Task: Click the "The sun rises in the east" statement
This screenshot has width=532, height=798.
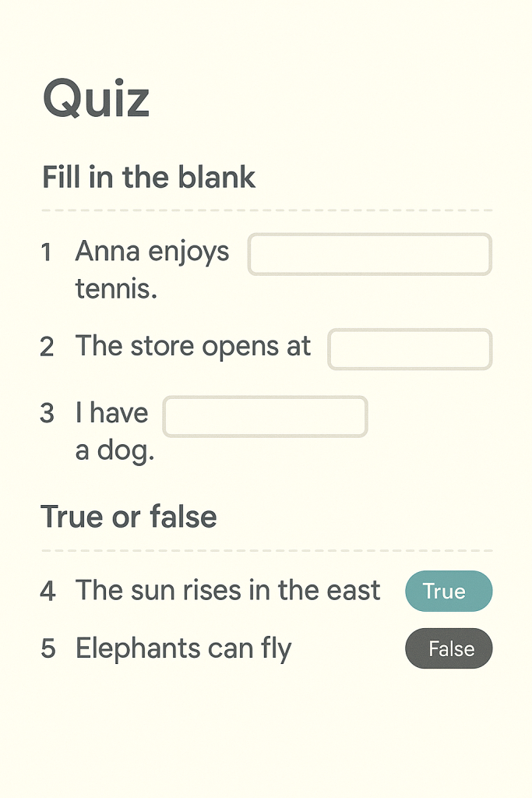Action: point(228,591)
